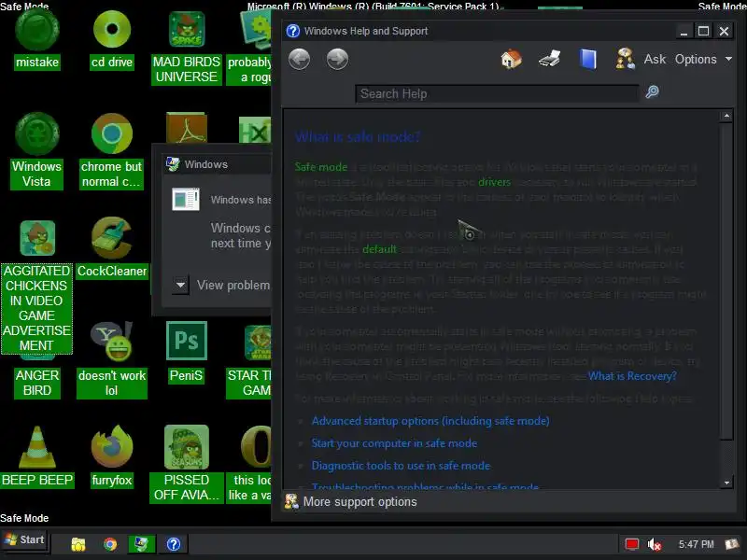Image resolution: width=747 pixels, height=560 pixels.
Task: Select the MAD BIRDS UNIVERSE desktop icon
Action: pyautogui.click(x=186, y=48)
